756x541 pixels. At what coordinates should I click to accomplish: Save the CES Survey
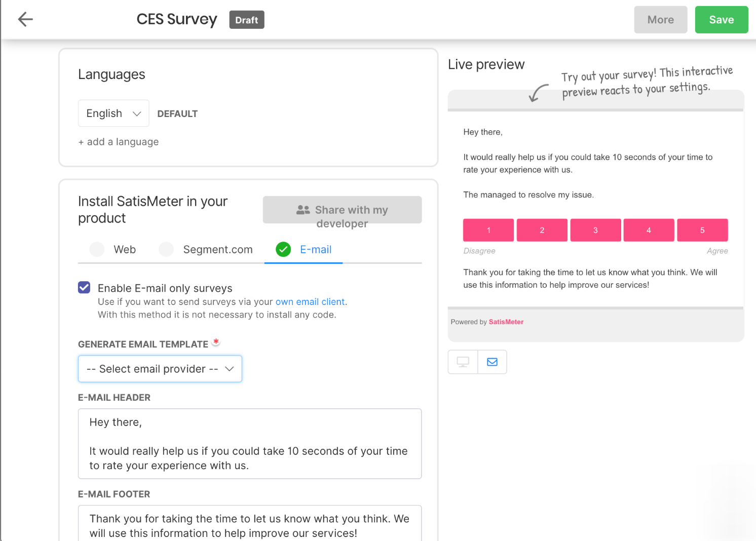[x=721, y=20]
